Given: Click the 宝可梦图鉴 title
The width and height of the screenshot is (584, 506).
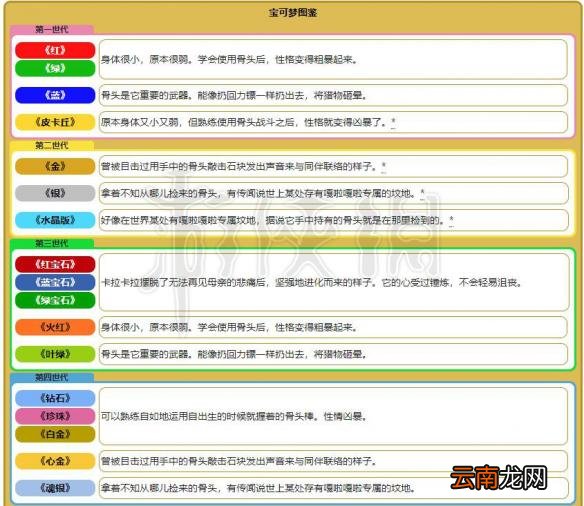Looking at the screenshot, I should click(x=293, y=13).
